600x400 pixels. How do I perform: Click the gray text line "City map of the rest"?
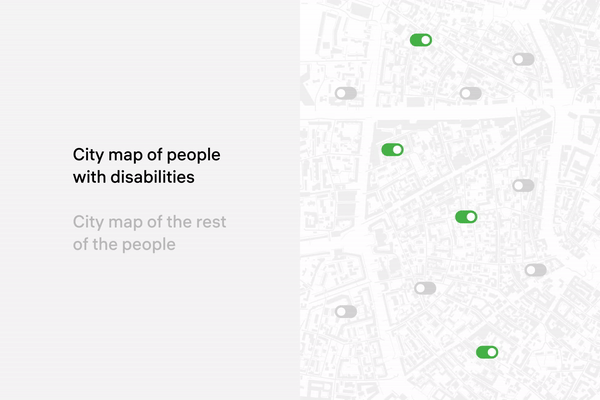coord(150,222)
